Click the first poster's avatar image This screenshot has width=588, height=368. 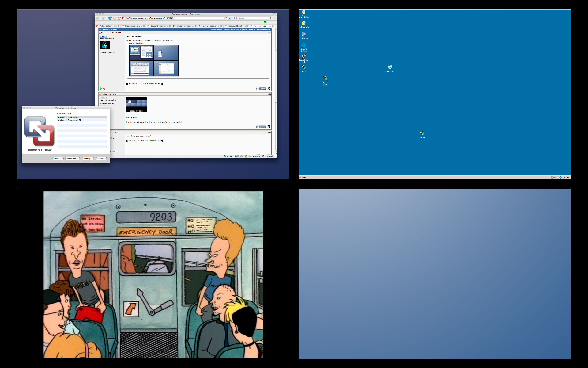click(x=105, y=45)
